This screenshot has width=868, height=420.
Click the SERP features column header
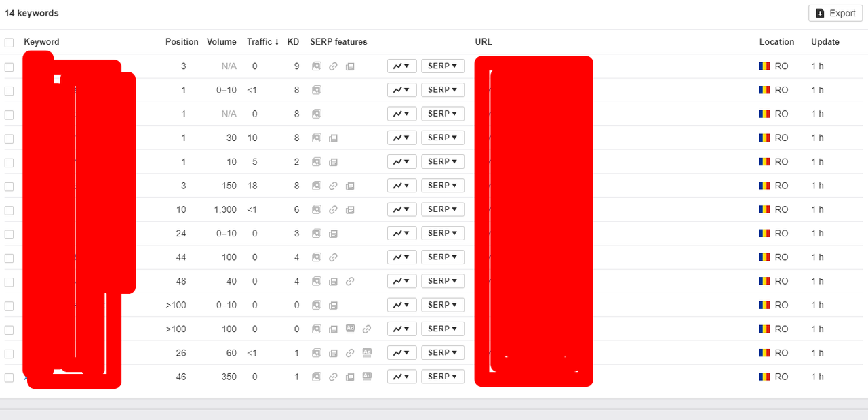point(338,42)
